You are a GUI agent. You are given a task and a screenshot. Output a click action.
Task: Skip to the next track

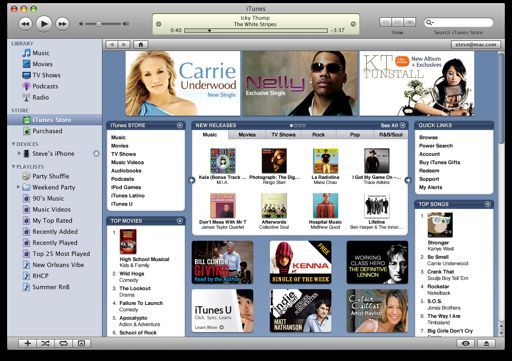[62, 24]
